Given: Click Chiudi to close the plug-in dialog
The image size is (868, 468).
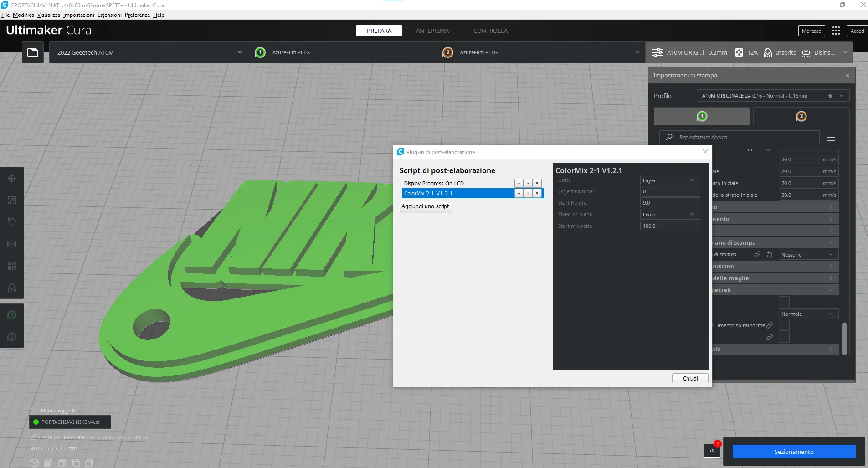Looking at the screenshot, I should (x=690, y=378).
